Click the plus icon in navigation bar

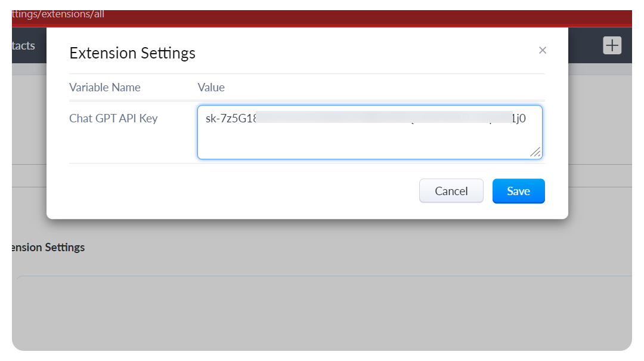(x=612, y=45)
